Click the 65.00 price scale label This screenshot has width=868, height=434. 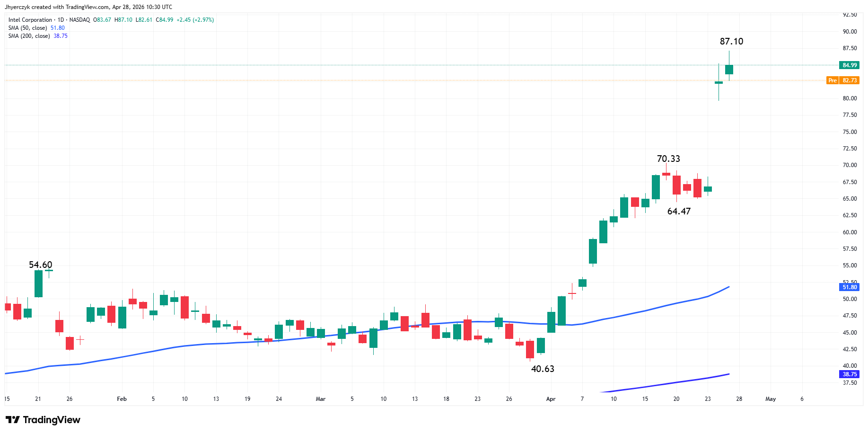[850, 199]
